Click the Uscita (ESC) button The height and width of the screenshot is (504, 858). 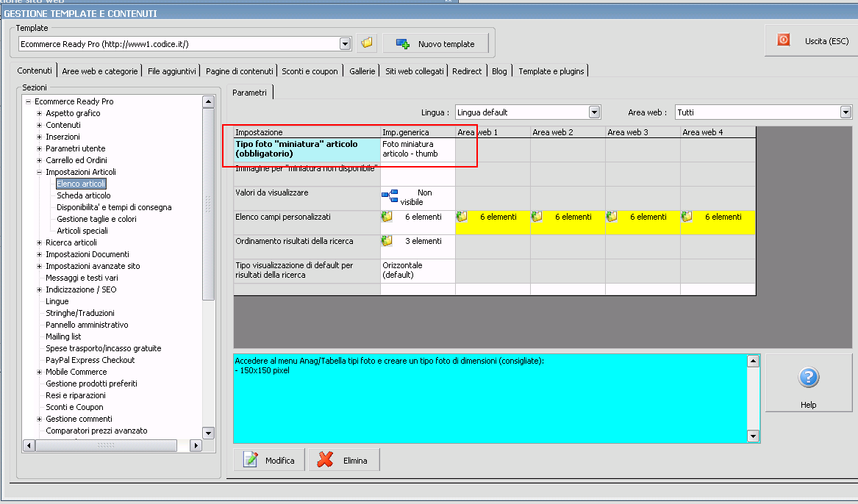coord(812,41)
